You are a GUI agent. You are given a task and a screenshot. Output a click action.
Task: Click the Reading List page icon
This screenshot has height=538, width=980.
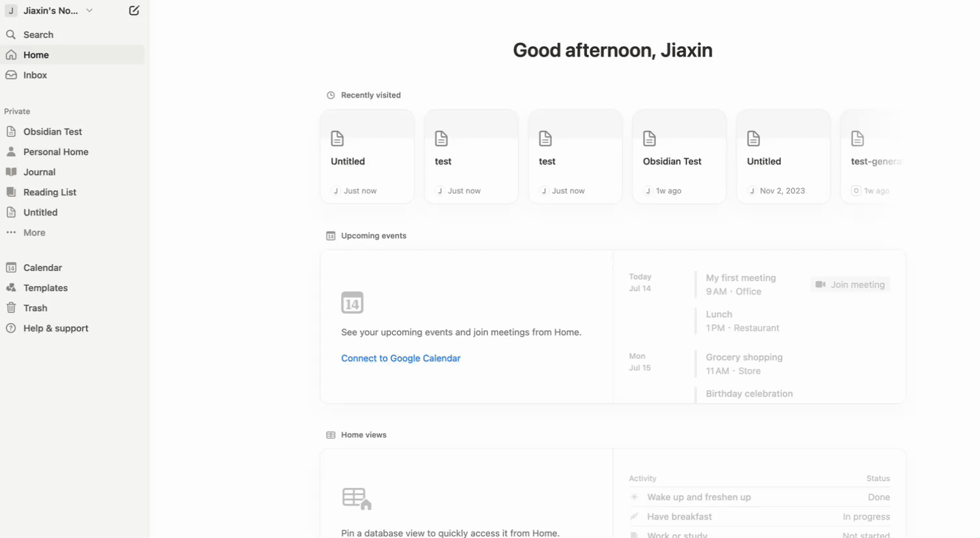click(x=11, y=192)
